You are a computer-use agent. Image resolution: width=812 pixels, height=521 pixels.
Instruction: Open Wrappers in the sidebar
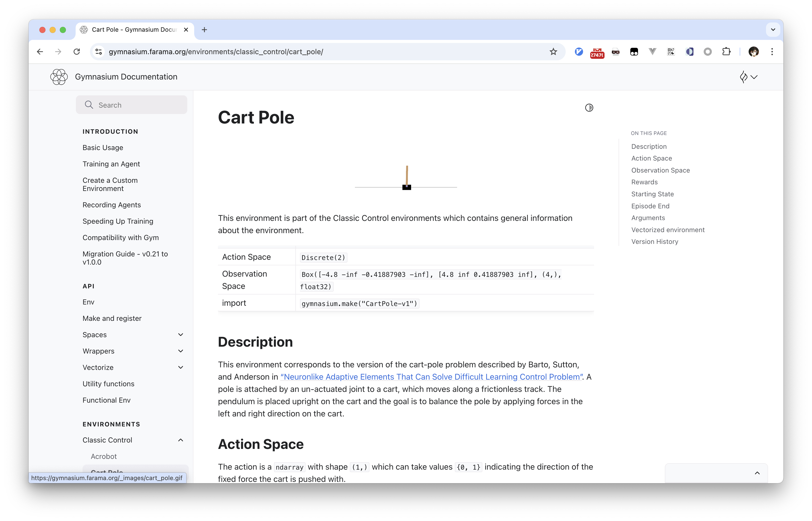coord(98,351)
